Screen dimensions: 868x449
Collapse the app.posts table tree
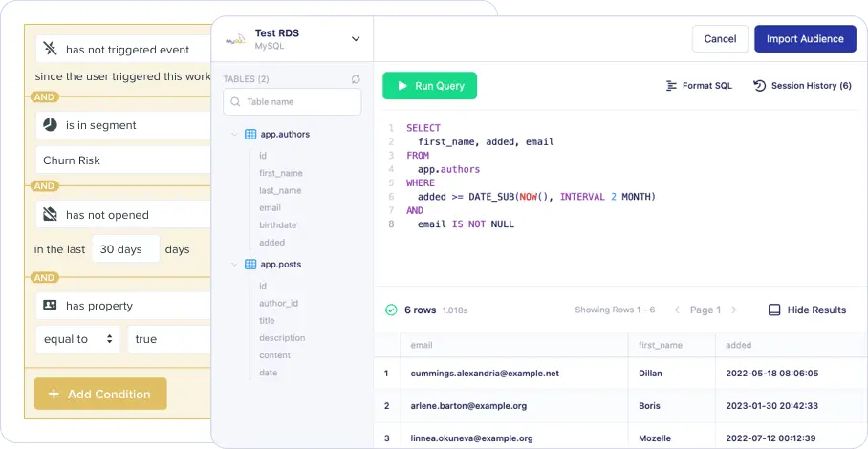pyautogui.click(x=234, y=265)
